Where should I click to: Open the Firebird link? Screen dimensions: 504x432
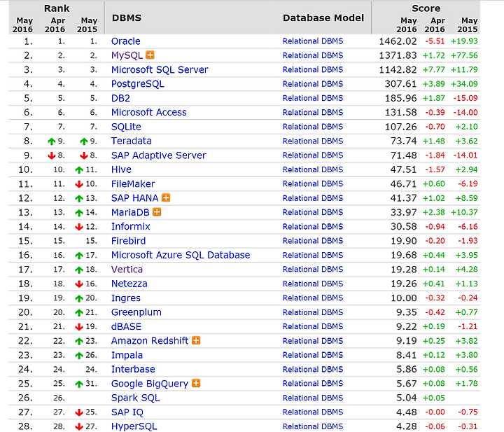coord(128,241)
